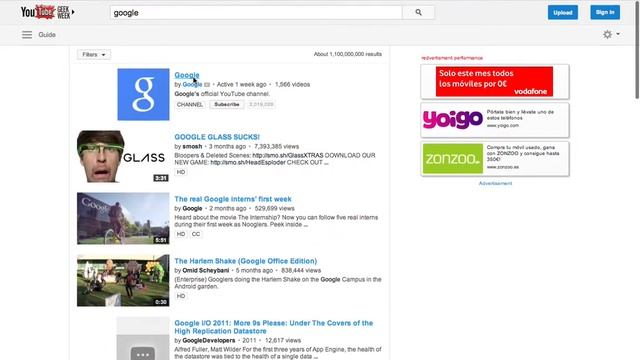Click the YouTube Geek Week logo
This screenshot has width=640, height=360.
coord(45,12)
